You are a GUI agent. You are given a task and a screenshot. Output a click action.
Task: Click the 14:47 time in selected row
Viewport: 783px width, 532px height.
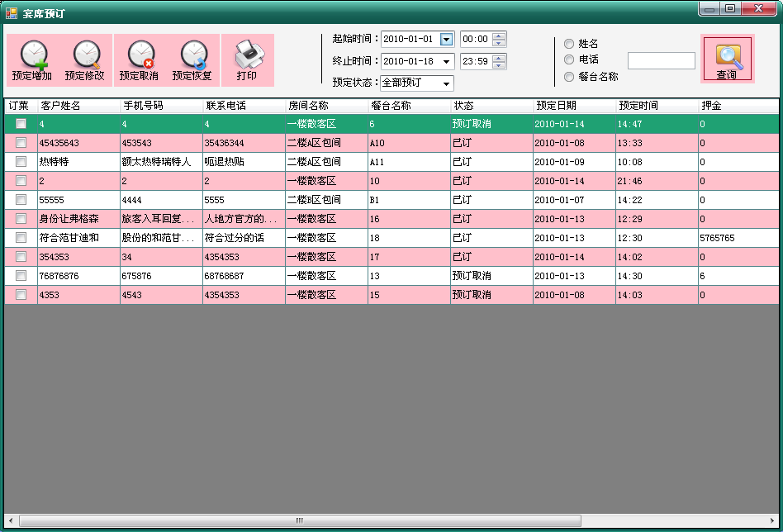tap(657, 124)
